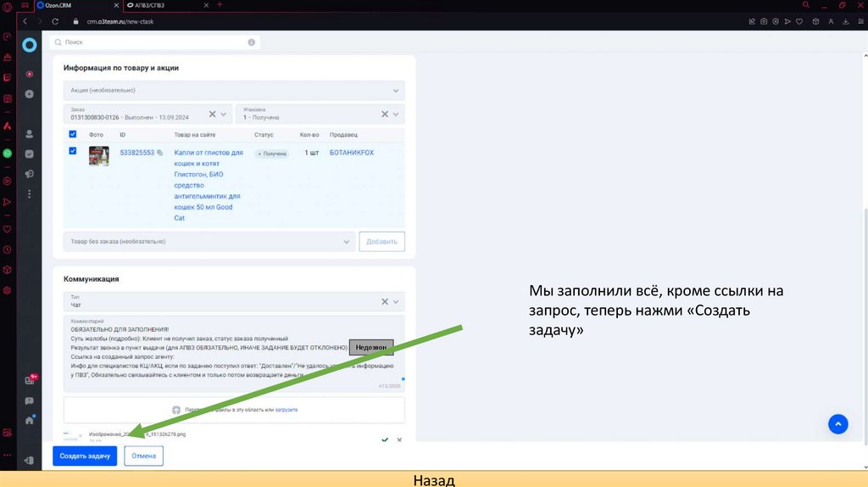Open the Капли от глистов product link
Viewport: 868px width, 487px height.
pyautogui.click(x=209, y=185)
